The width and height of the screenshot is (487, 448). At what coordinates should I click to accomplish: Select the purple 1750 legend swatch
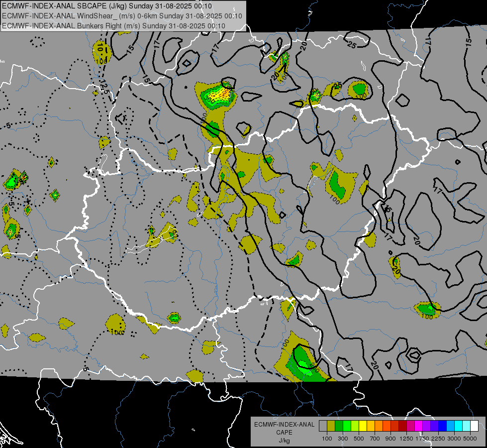[x=426, y=426]
